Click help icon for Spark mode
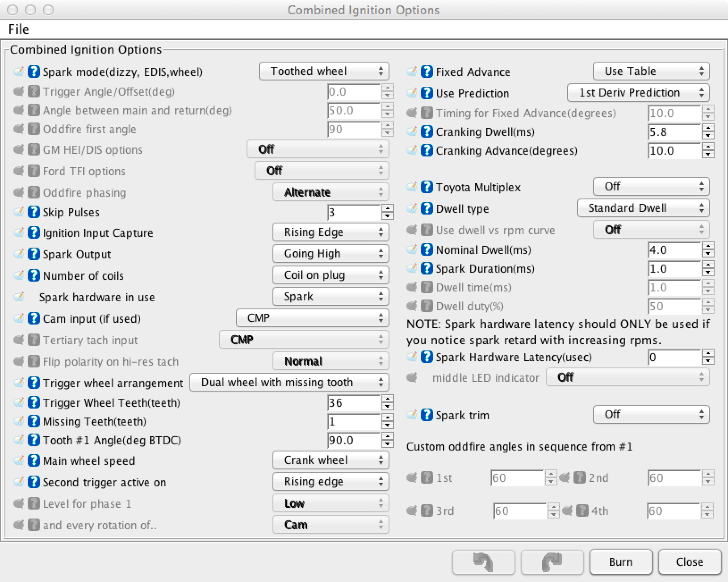Viewport: 728px width, 582px height. pyautogui.click(x=34, y=72)
